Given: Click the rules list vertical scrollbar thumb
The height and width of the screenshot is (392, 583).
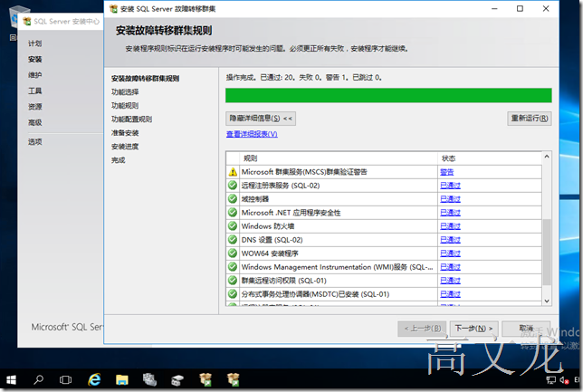Looking at the screenshot, I should pyautogui.click(x=547, y=253).
